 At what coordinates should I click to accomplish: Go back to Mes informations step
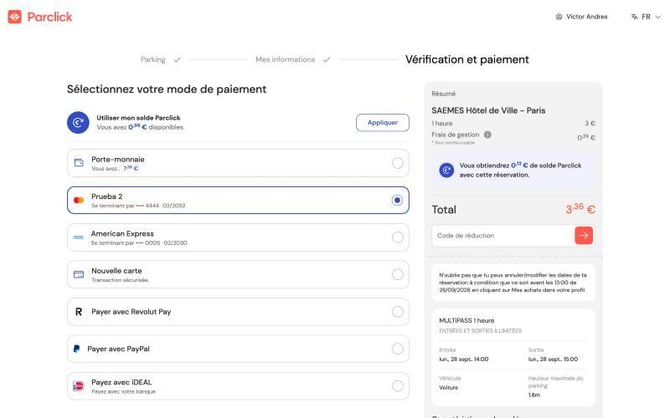pos(285,59)
